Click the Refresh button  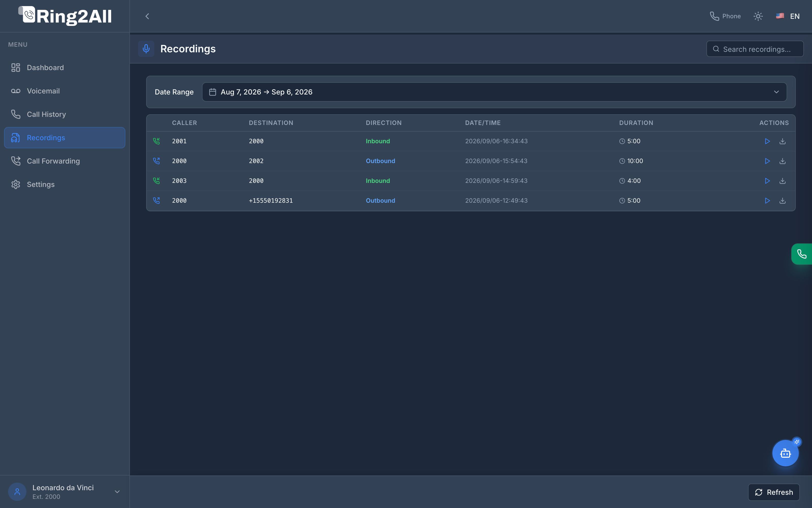(774, 492)
